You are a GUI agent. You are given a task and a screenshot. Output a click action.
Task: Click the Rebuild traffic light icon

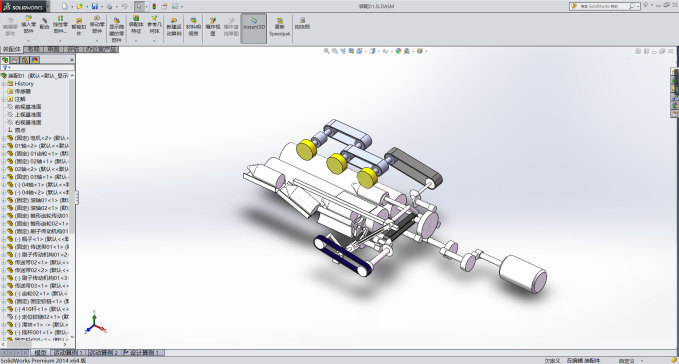click(154, 6)
